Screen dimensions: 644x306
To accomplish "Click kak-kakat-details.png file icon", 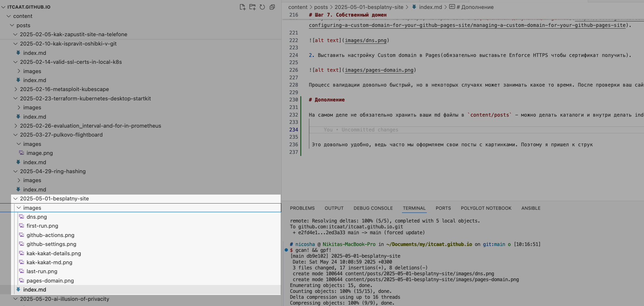I will (21, 253).
